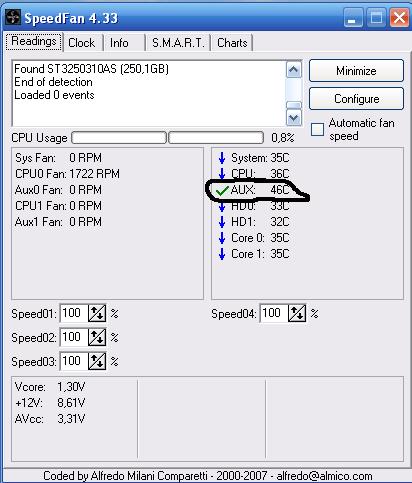
Task: Minimize the SpeedFan window from title bar
Action: point(353,18)
